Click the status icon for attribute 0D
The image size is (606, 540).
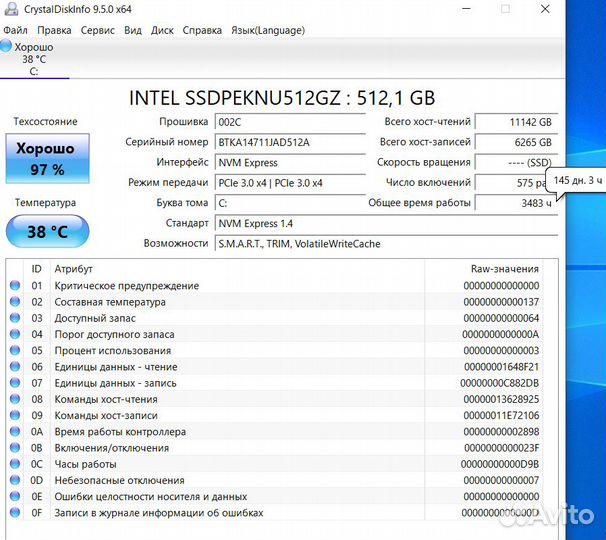(x=15, y=480)
